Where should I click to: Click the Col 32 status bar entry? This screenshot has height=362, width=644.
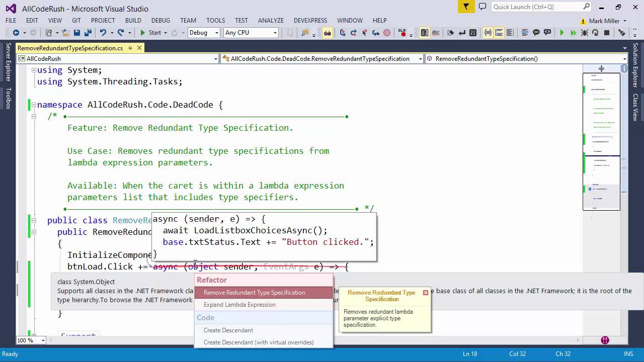point(517,354)
